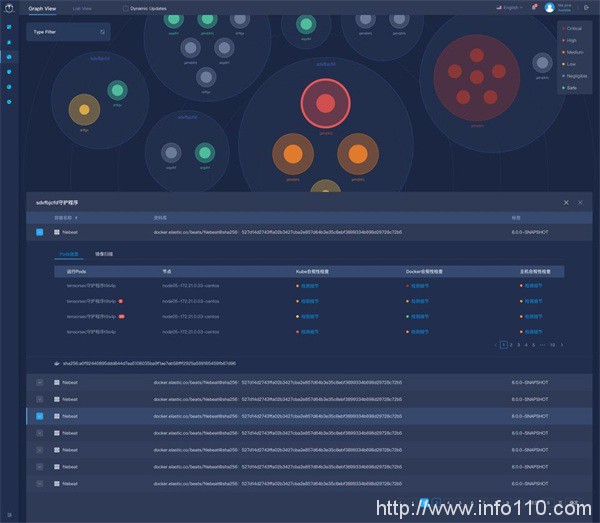Click the app logo in top-left corner
The height and width of the screenshot is (523, 600).
[x=9, y=7]
